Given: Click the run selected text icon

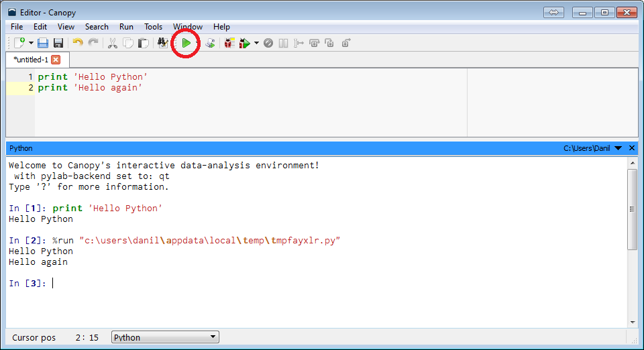Looking at the screenshot, I should [210, 43].
